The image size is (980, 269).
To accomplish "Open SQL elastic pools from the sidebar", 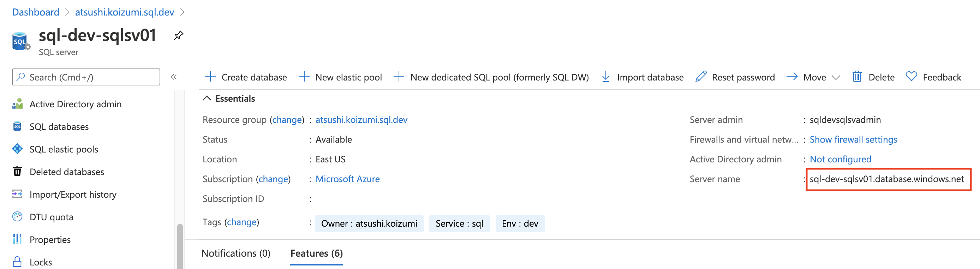I will click(x=64, y=149).
